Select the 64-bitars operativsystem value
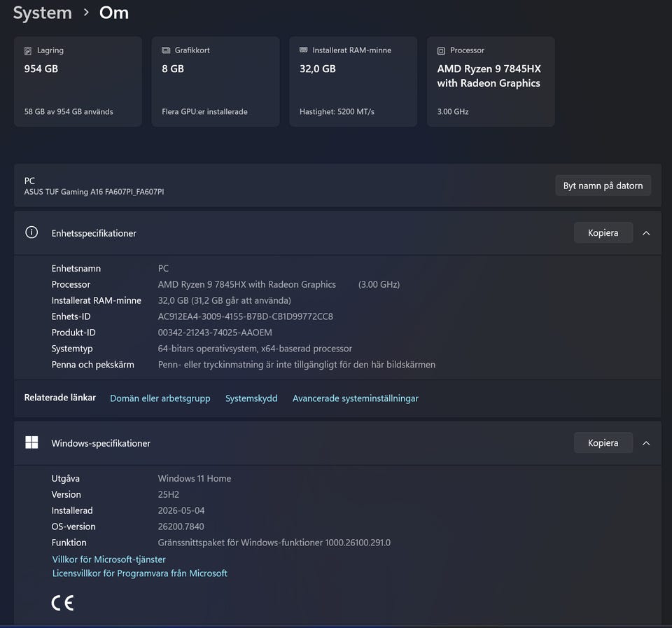 pos(255,349)
